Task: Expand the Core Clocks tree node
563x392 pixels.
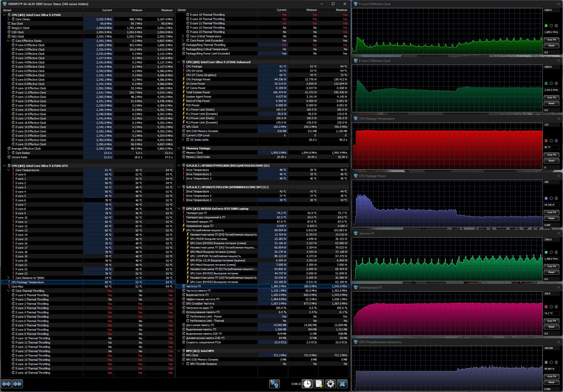Action: tap(8, 19)
